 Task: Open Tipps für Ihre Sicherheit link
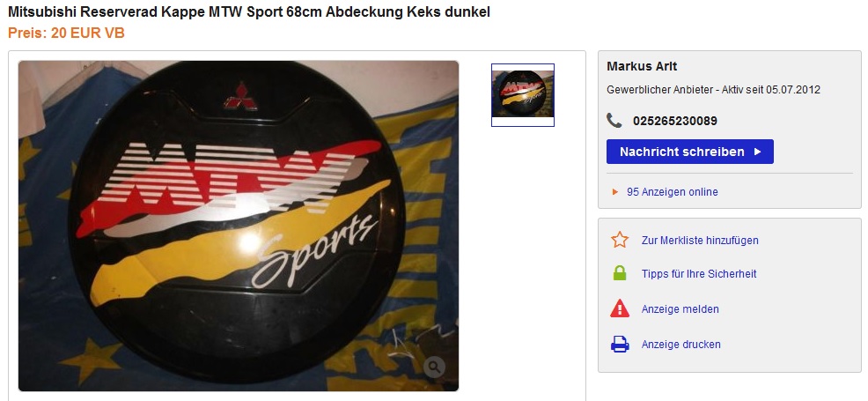699,273
